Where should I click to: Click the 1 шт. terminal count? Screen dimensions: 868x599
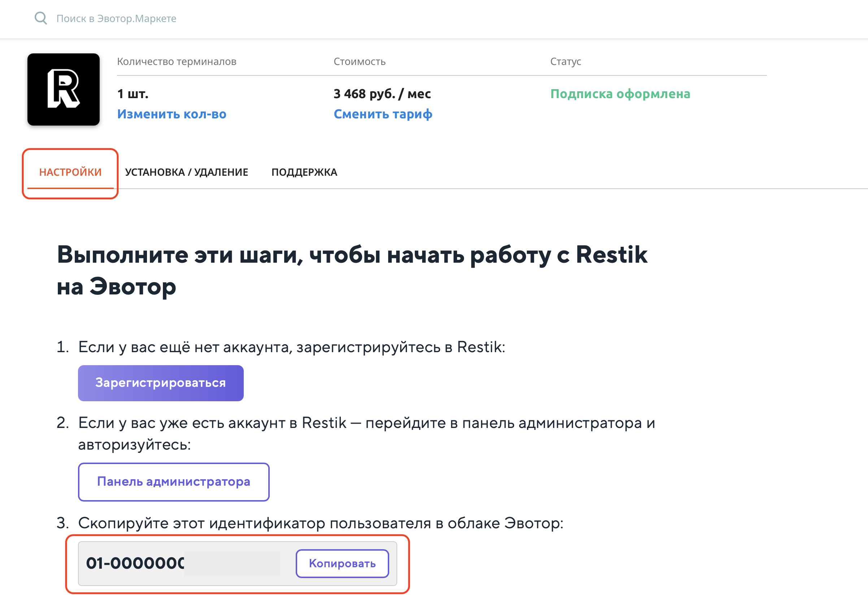[x=133, y=93]
